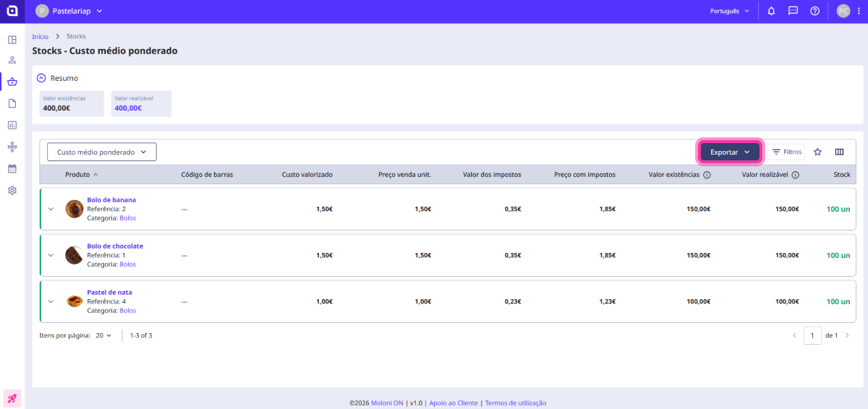Image resolution: width=868 pixels, height=409 pixels.
Task: Click the Stocks breadcrumb text
Action: tap(76, 36)
